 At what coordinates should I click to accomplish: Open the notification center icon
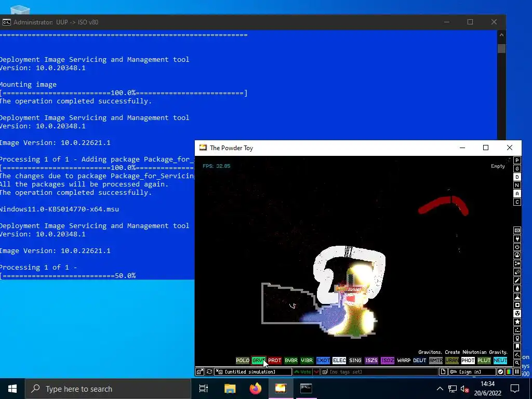click(x=515, y=389)
